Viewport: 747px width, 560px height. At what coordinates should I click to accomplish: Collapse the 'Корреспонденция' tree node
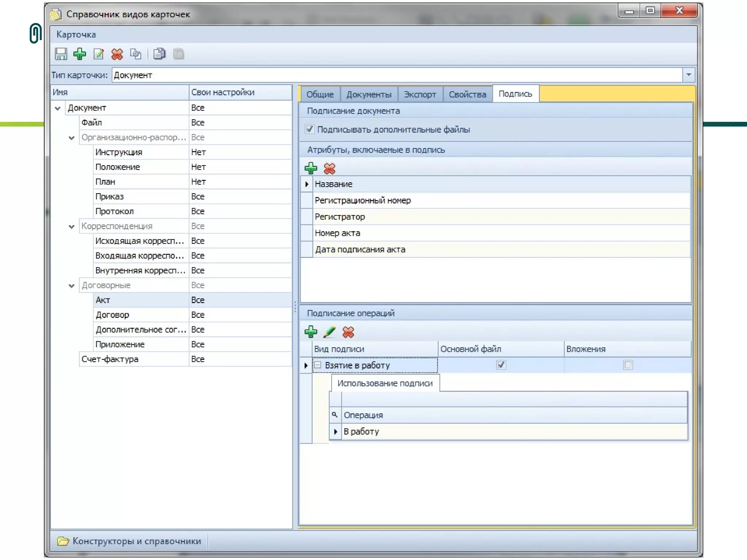pos(71,226)
